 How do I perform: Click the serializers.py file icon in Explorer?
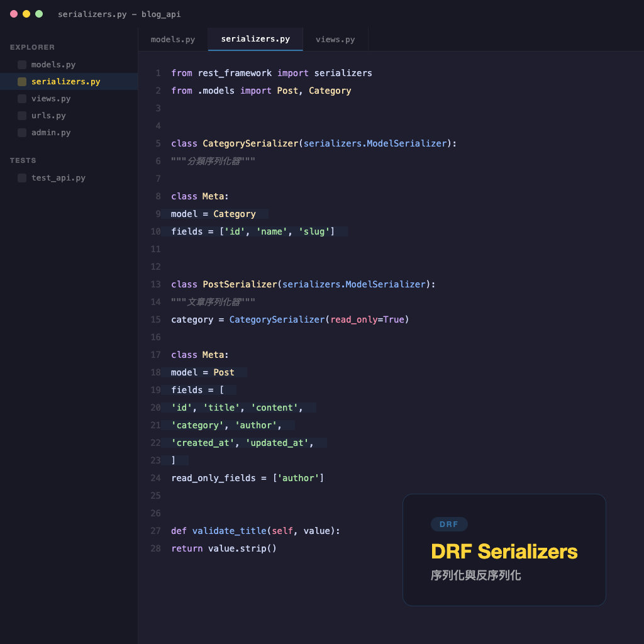[22, 82]
